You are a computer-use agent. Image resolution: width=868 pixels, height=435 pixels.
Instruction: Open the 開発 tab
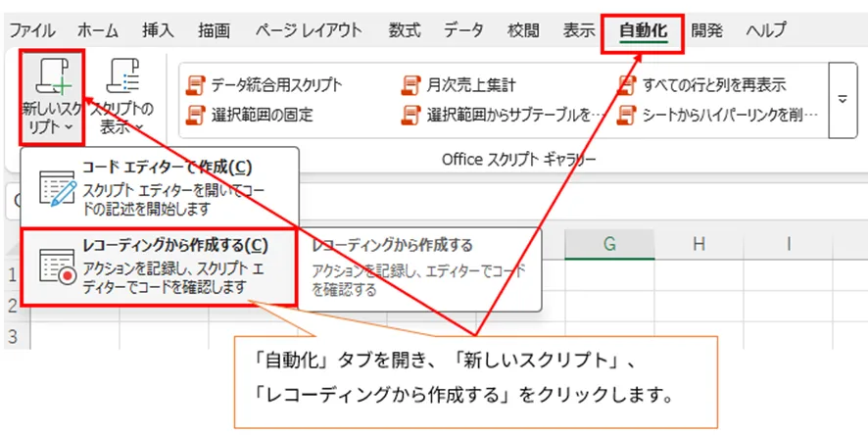click(x=707, y=30)
